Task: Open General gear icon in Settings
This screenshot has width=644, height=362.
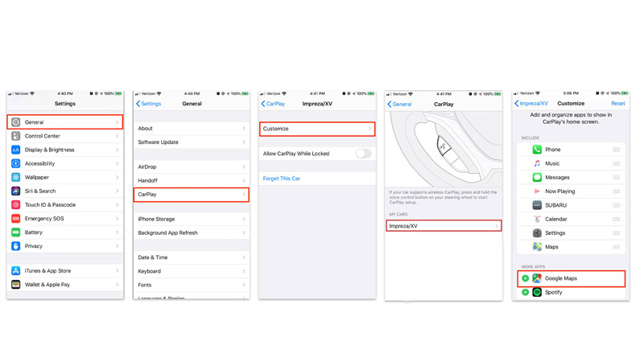Action: click(x=15, y=122)
